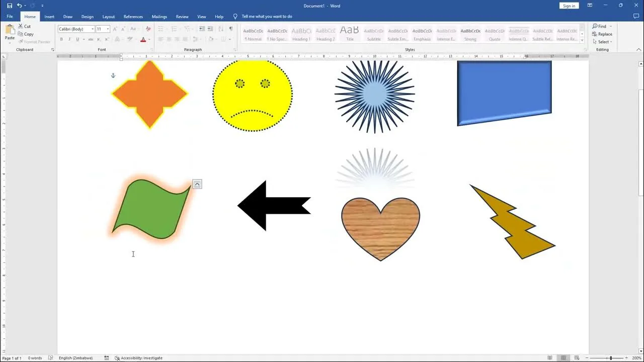Select the Subscript icon
Viewport: 644px width, 362px height.
[x=99, y=39]
